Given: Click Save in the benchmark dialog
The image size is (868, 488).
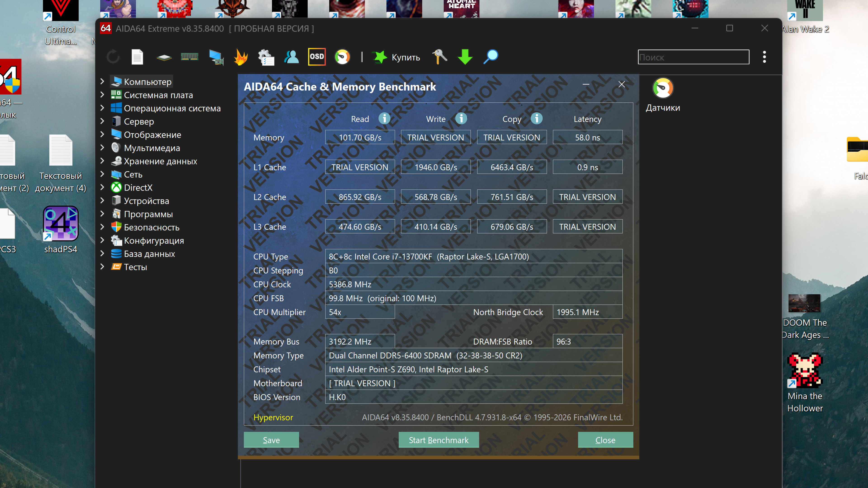Looking at the screenshot, I should point(271,440).
